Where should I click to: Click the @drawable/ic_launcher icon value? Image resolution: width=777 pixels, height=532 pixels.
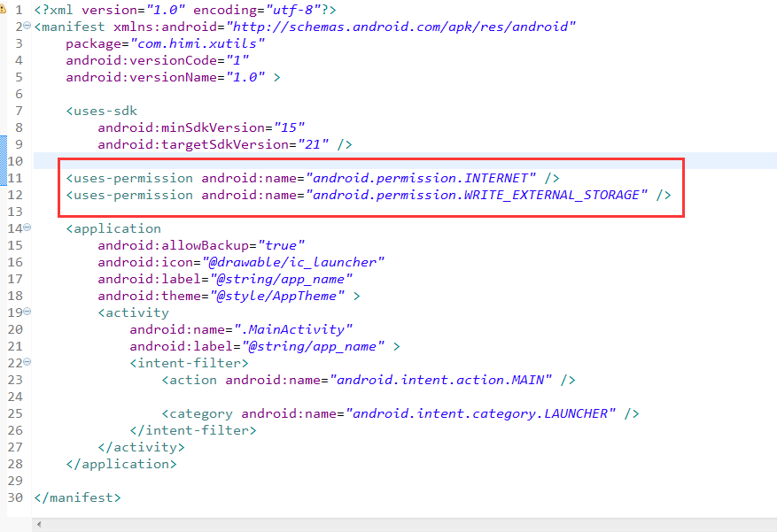click(x=293, y=262)
